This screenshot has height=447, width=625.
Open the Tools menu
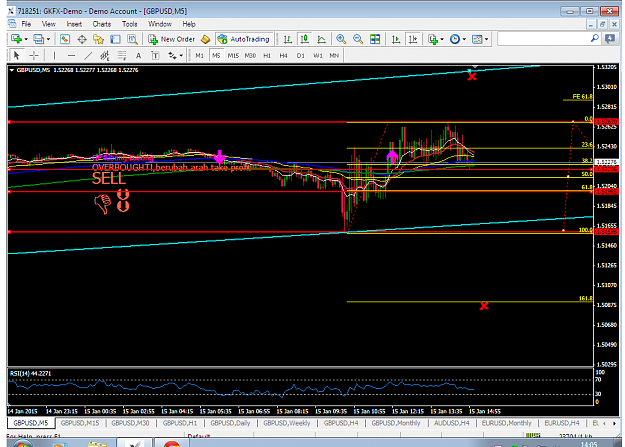130,24
